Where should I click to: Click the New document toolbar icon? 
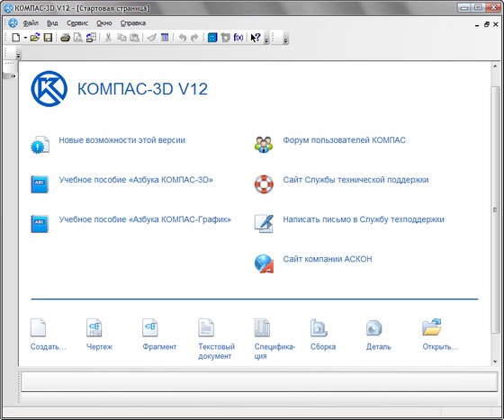tap(16, 38)
